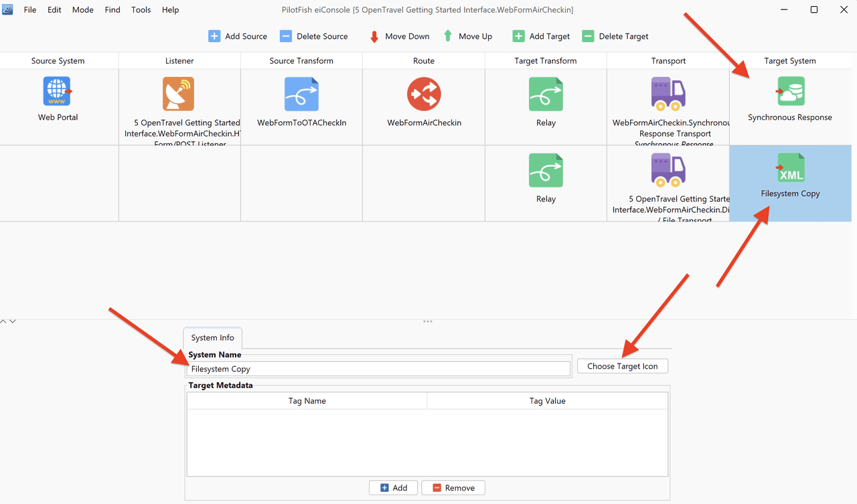Click the Choose Target Icon button

click(x=623, y=366)
